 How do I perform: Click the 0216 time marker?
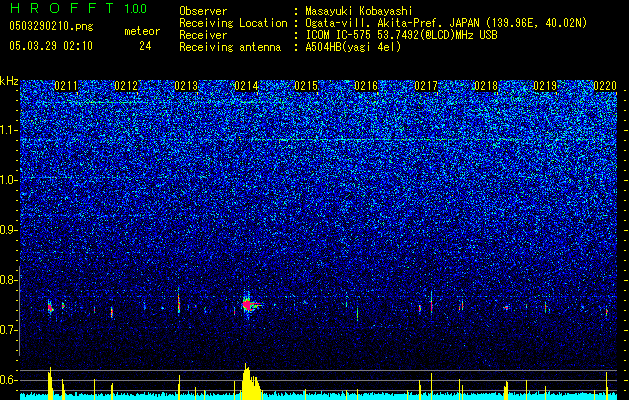366,86
